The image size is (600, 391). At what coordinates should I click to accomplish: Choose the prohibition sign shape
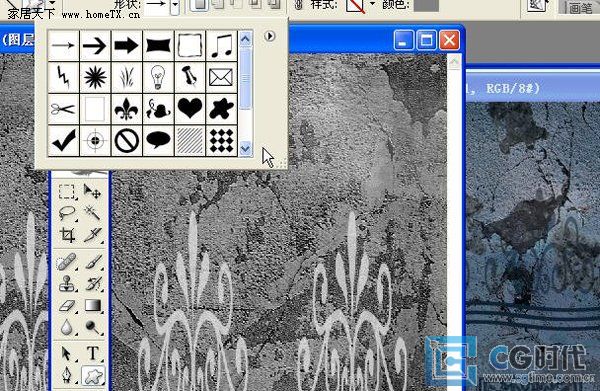(127, 141)
